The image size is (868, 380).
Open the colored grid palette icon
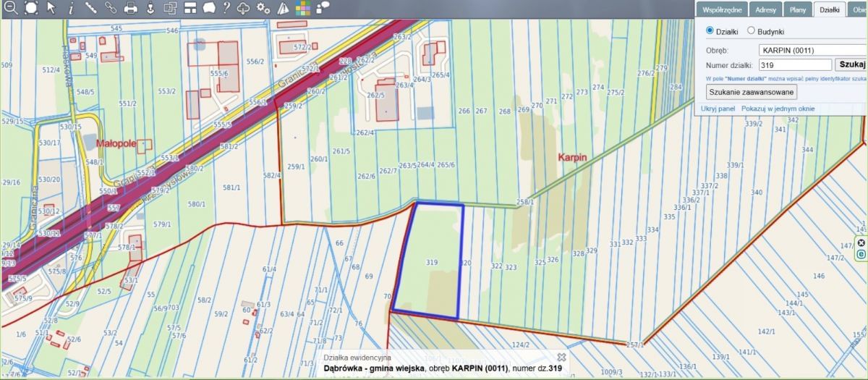click(x=303, y=9)
